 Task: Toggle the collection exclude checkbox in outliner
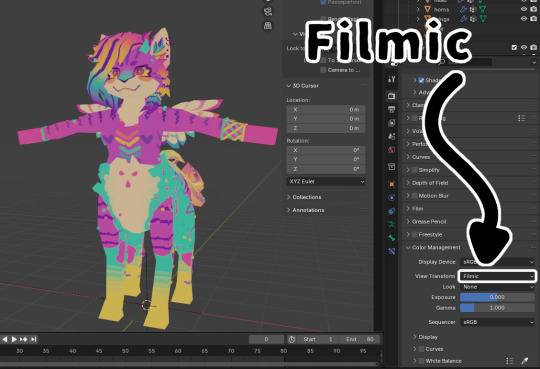[x=514, y=48]
